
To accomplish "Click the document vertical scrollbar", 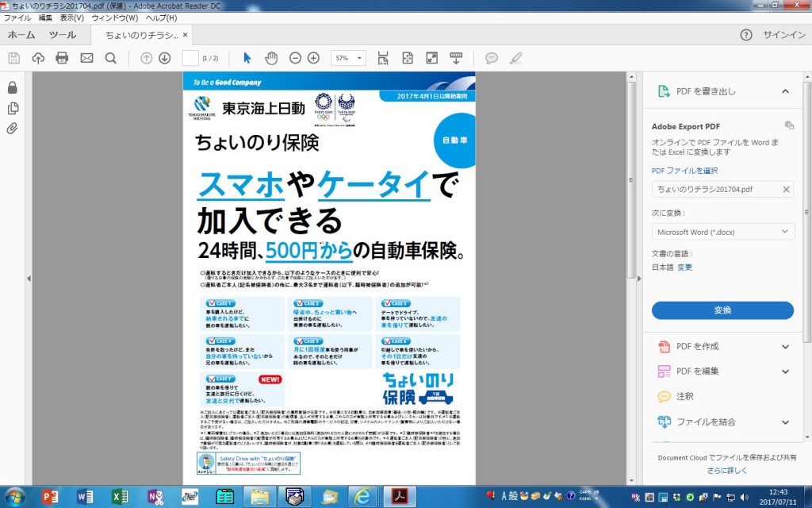I will (631, 179).
